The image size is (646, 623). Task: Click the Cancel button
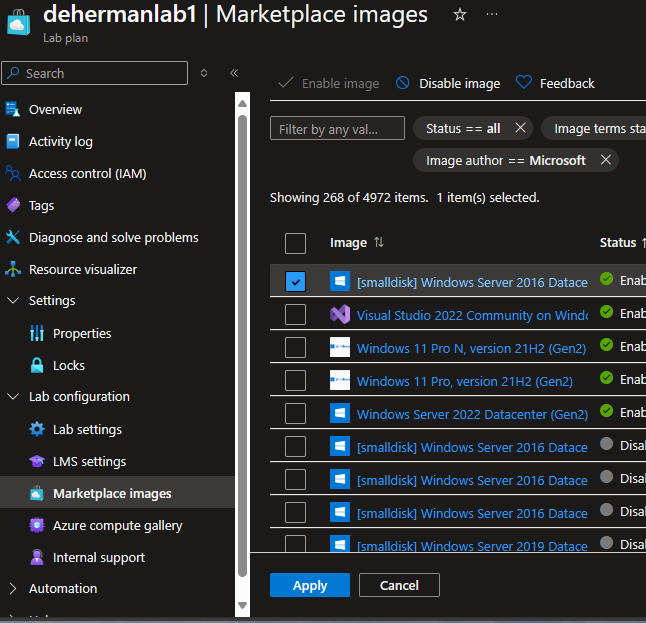coord(399,585)
